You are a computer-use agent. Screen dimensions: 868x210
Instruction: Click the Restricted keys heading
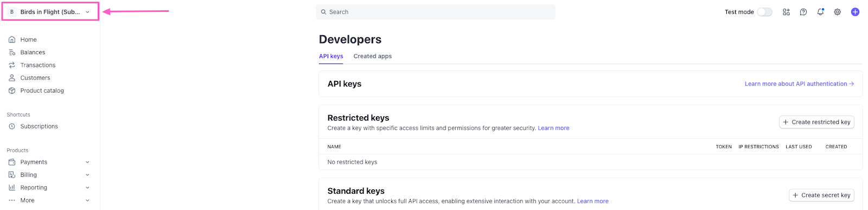pos(358,118)
